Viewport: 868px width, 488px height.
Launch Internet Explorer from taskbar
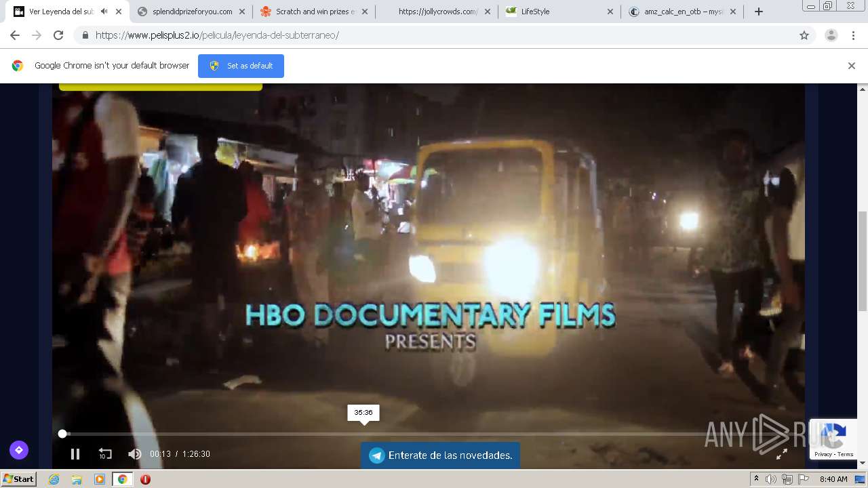tap(54, 479)
